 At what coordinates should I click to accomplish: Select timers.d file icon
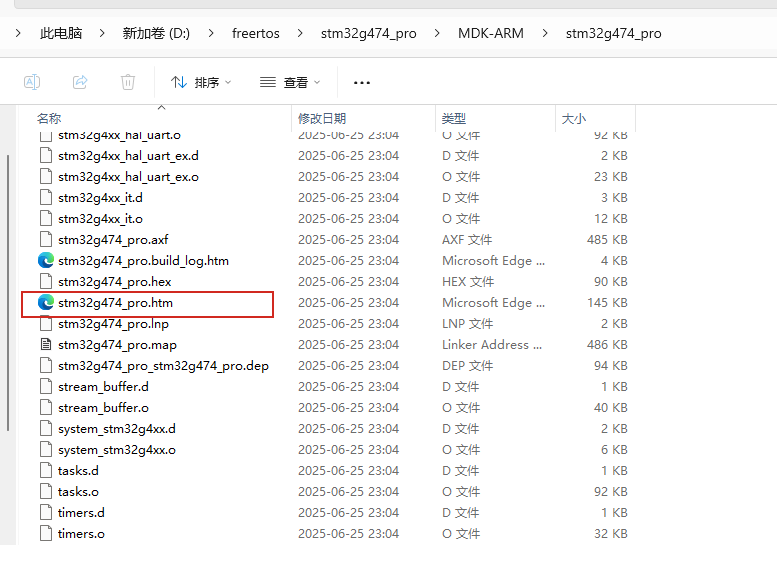click(46, 512)
